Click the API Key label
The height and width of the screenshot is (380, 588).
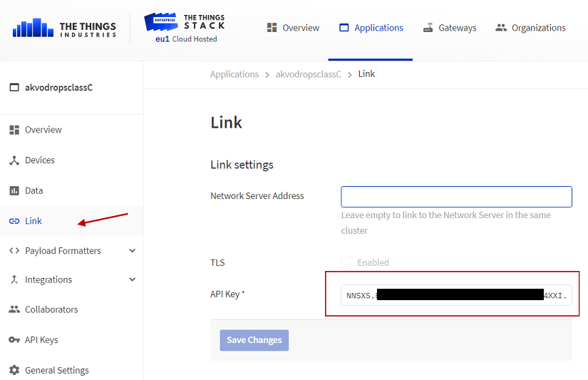(x=225, y=294)
